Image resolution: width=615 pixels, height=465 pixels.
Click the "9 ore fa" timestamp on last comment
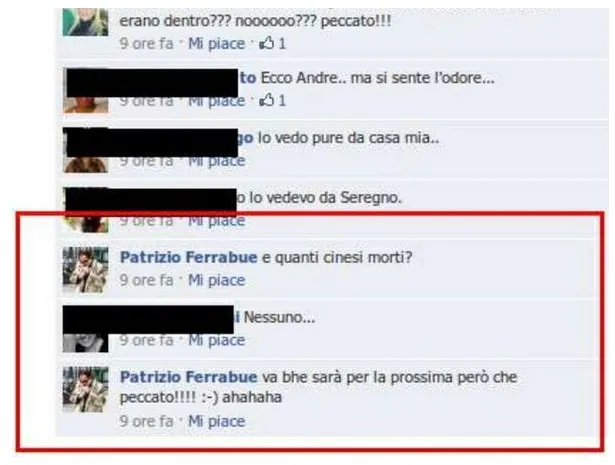click(146, 421)
